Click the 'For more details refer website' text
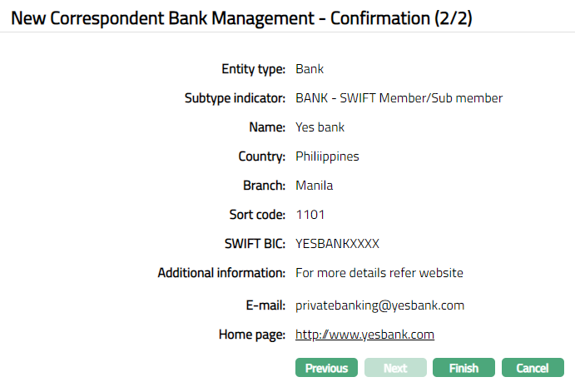Screen dimensions: 575x392 (379, 273)
